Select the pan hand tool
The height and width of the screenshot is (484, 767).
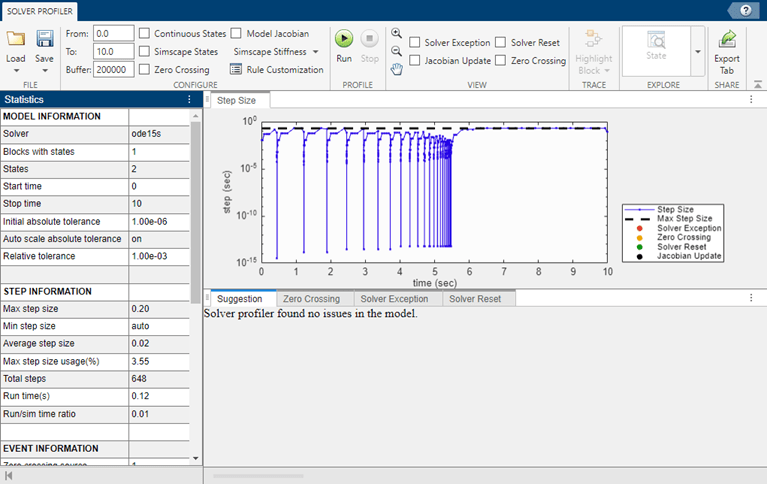397,68
